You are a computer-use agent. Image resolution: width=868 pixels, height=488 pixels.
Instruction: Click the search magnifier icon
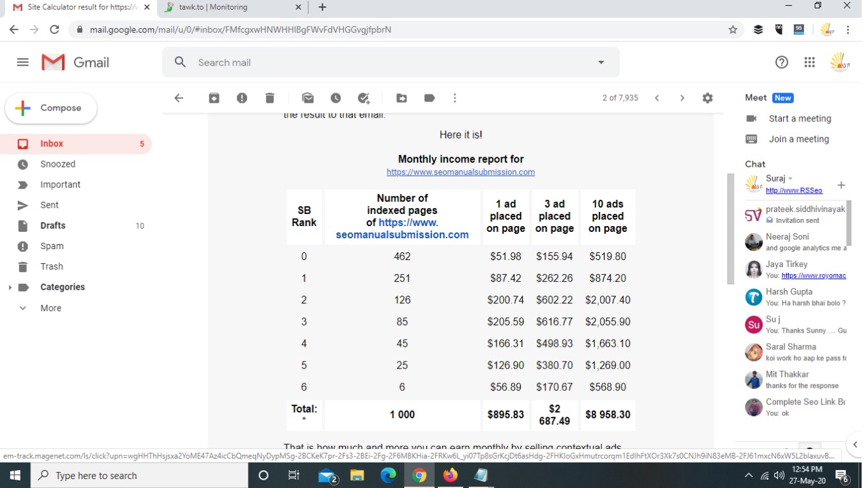tap(180, 62)
